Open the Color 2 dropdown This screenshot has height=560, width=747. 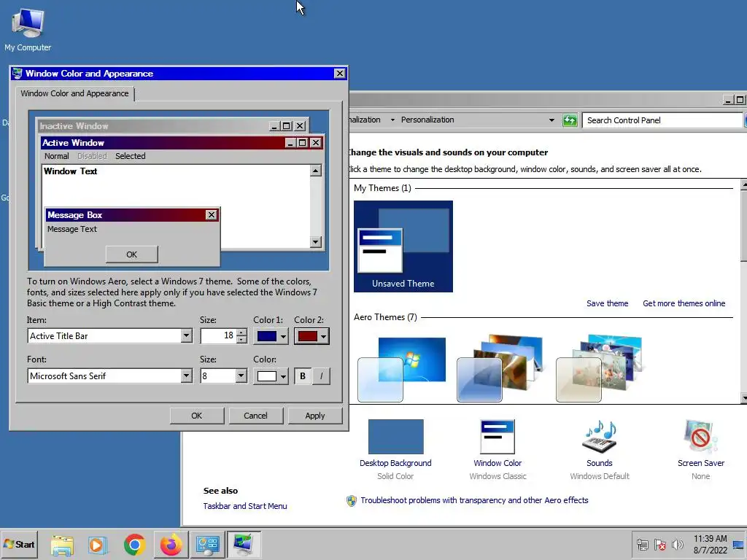[x=311, y=336]
